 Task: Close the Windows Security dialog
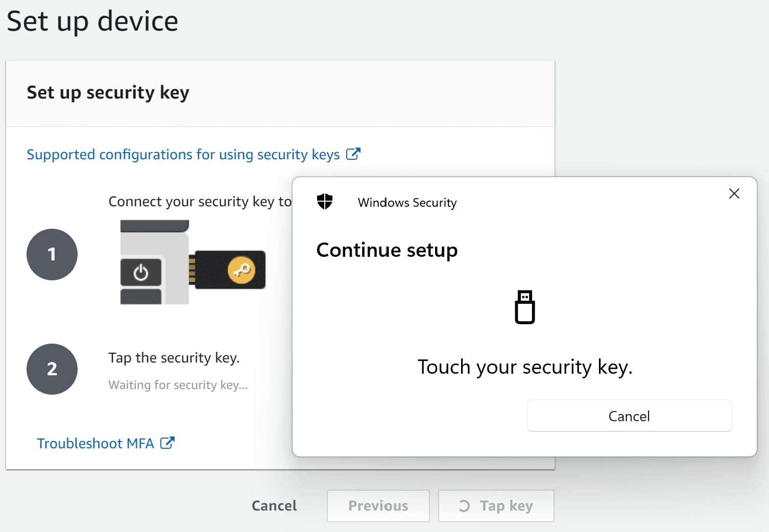(734, 194)
